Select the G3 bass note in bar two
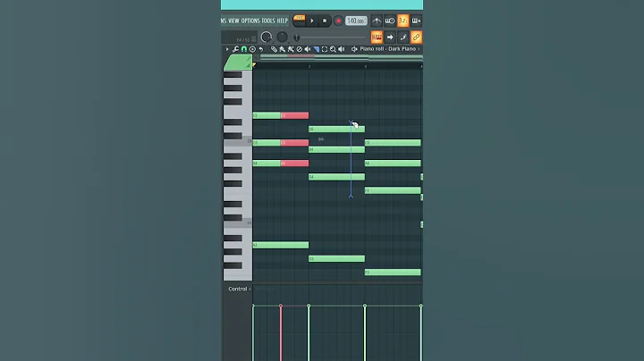The width and height of the screenshot is (644, 361). point(336,259)
